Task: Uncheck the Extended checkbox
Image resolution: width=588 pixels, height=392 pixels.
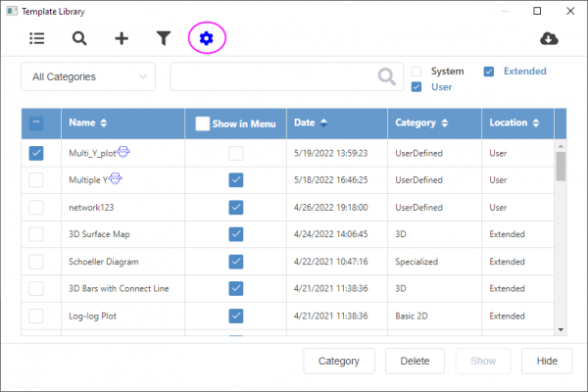Action: [x=488, y=72]
